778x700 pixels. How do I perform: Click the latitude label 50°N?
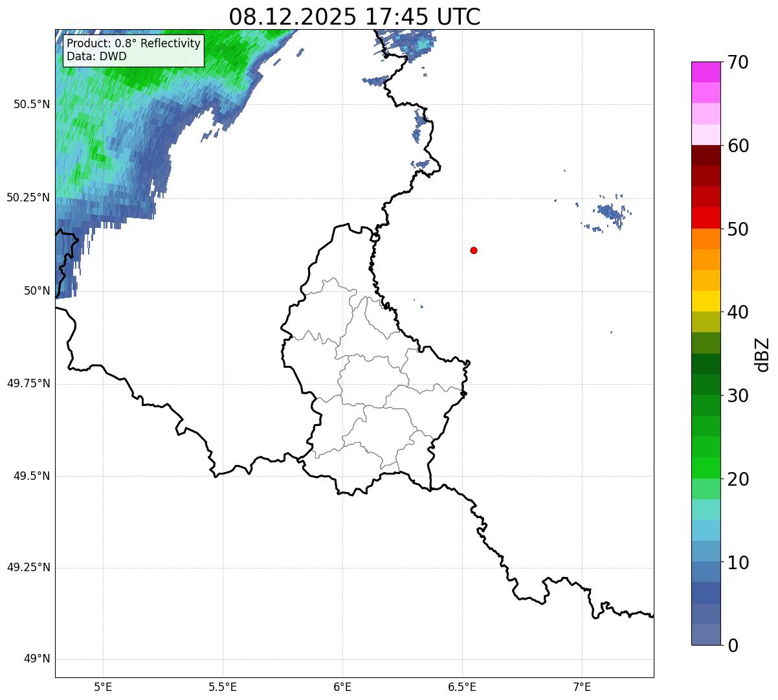pos(37,291)
